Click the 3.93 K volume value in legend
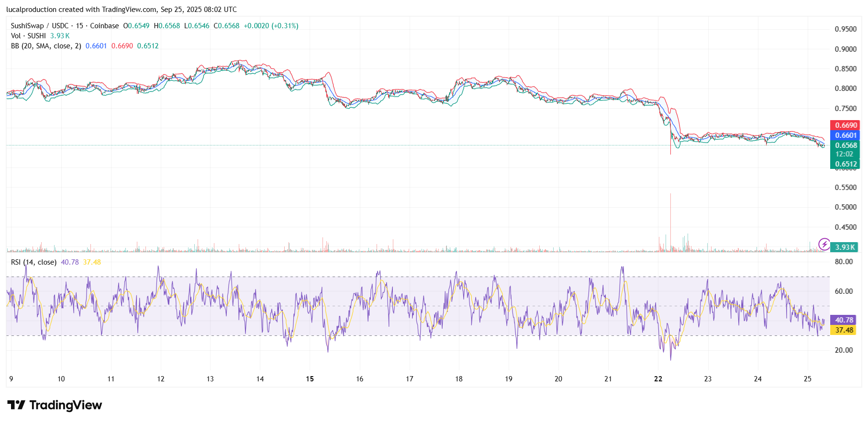868x423 pixels. 60,36
